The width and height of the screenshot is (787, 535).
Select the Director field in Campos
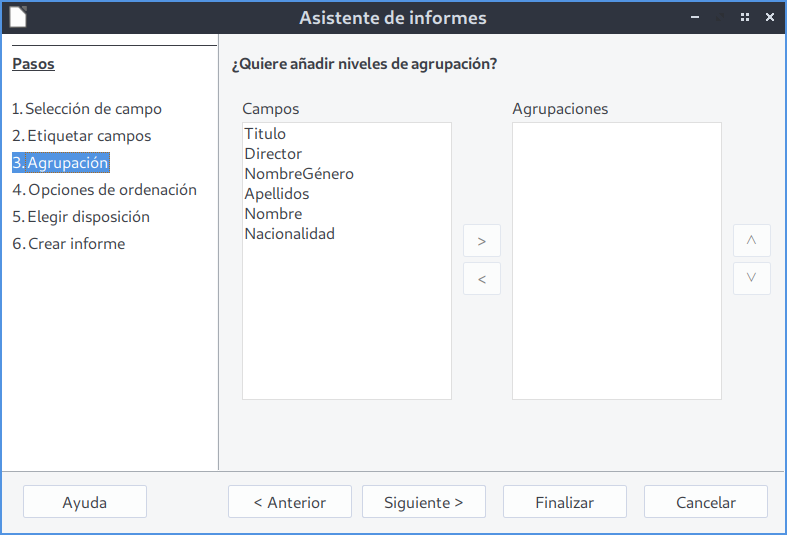coord(273,154)
